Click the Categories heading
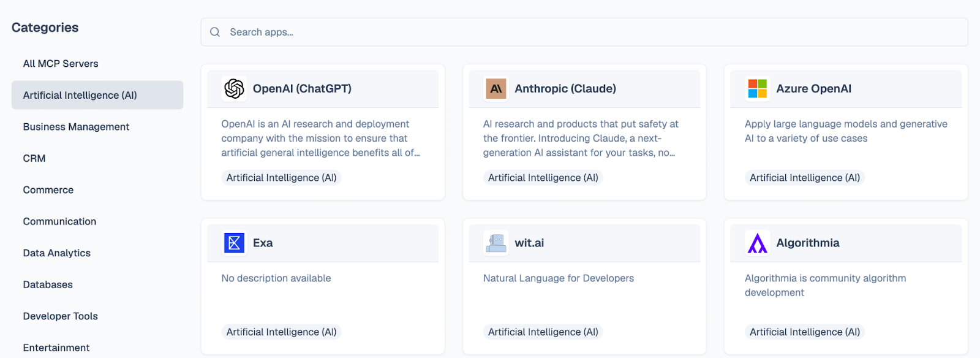This screenshot has width=980, height=358. [45, 28]
